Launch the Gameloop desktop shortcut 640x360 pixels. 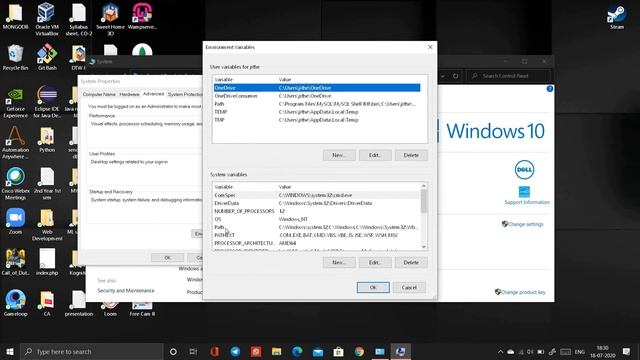pos(16,303)
